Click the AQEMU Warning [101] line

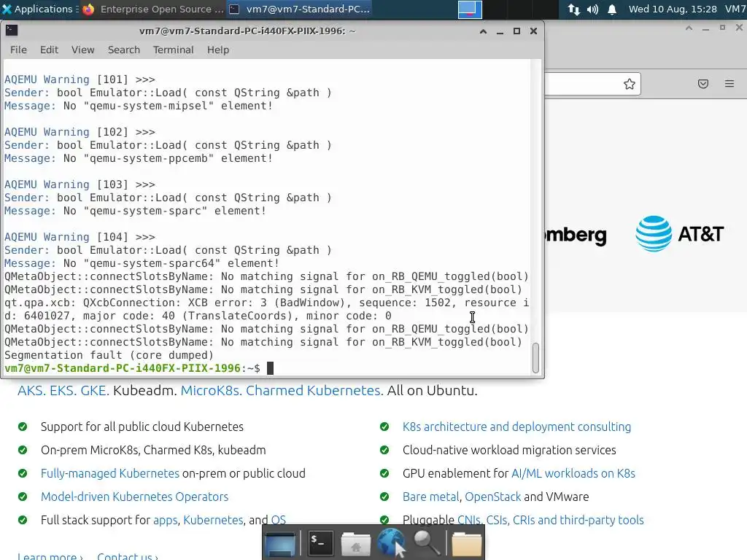tap(80, 79)
